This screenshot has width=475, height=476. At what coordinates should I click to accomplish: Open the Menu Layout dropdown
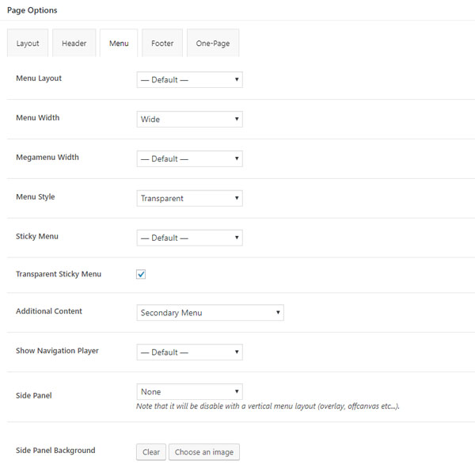pyautogui.click(x=190, y=80)
